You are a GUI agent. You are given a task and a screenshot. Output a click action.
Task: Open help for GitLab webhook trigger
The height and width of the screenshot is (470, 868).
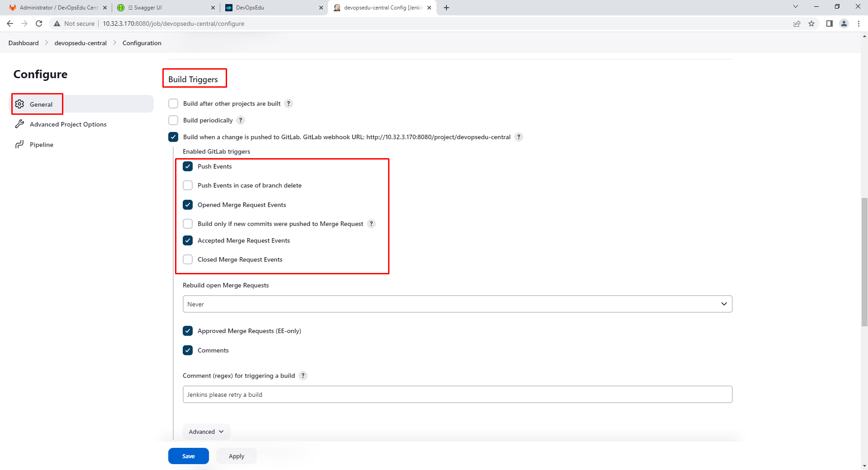tap(519, 137)
